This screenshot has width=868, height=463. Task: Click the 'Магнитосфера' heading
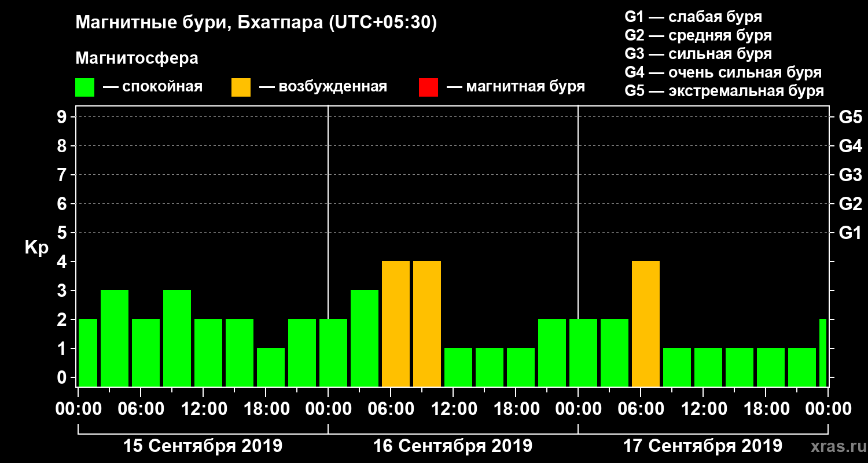[x=137, y=58]
